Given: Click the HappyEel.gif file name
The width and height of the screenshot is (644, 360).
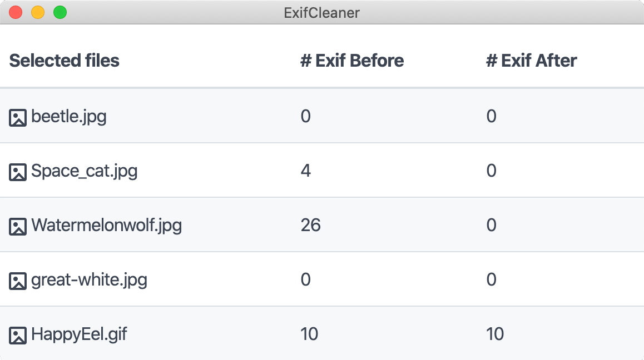Looking at the screenshot, I should coord(80,334).
